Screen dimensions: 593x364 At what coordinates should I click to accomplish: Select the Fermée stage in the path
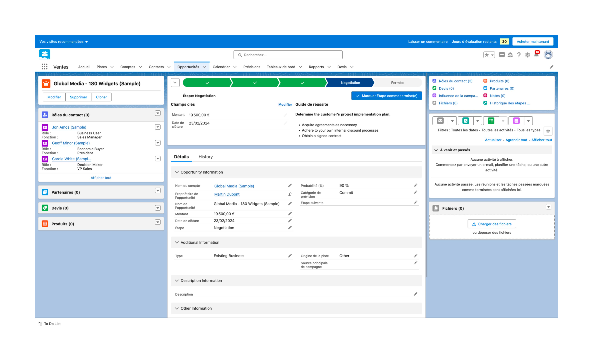(397, 83)
